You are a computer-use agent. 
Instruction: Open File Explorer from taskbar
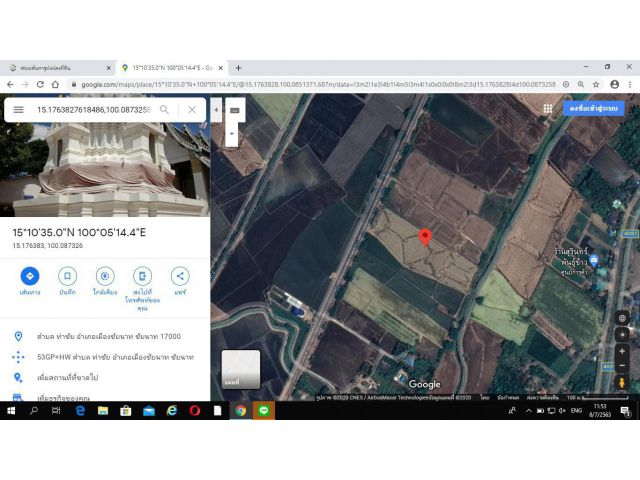(x=103, y=411)
